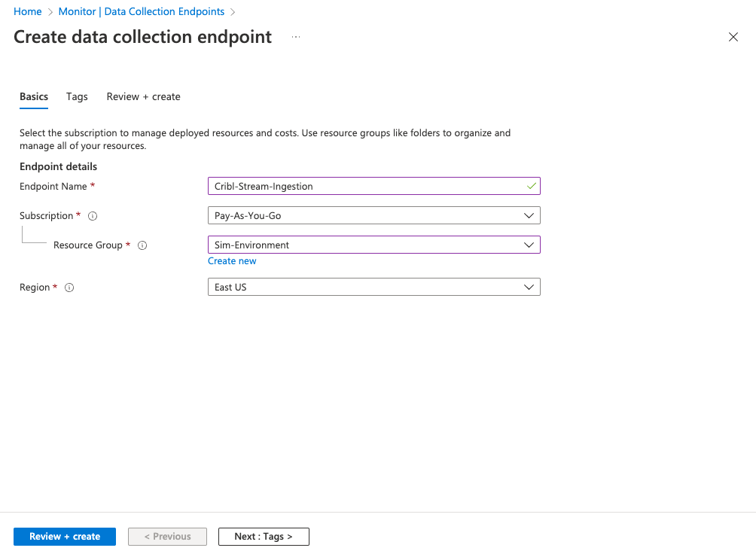The image size is (756, 557).
Task: Click the Resource Group info icon
Action: pyautogui.click(x=142, y=245)
